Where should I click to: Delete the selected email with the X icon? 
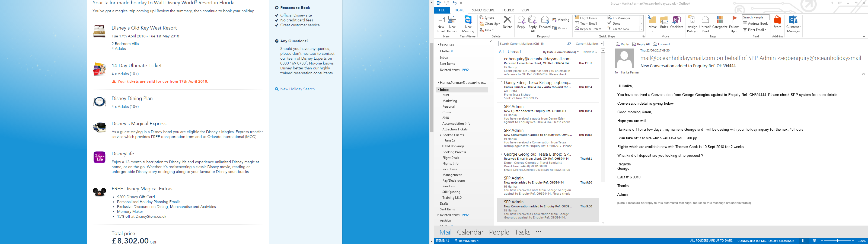point(507,22)
